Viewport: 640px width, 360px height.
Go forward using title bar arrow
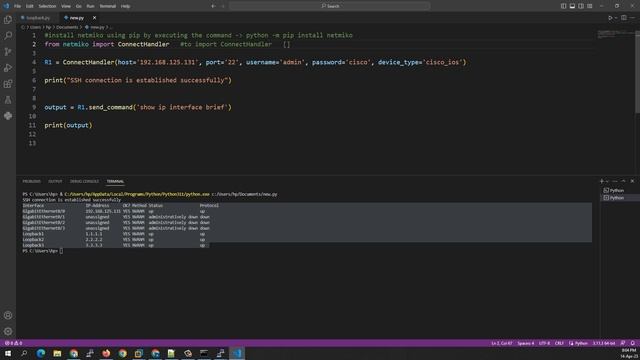point(223,6)
